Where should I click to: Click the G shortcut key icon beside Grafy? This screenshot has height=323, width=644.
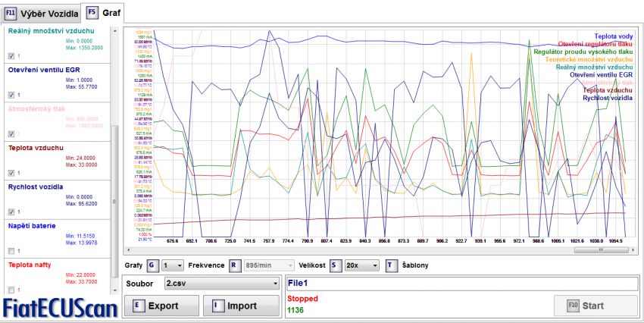[153, 265]
